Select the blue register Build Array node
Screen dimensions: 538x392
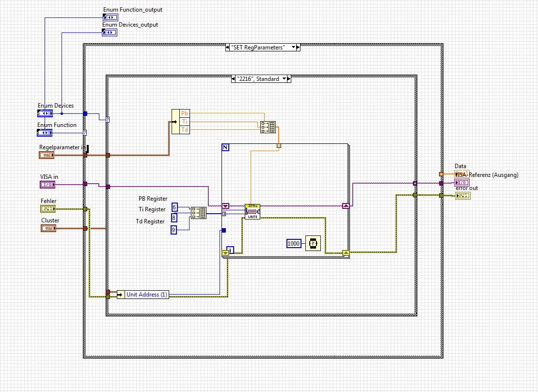[199, 213]
